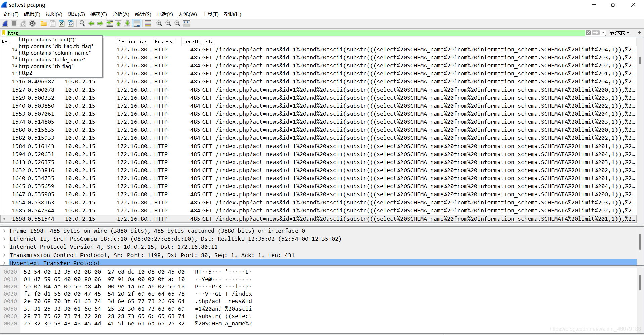Image resolution: width=644 pixels, height=335 pixels.
Task: Open the 分析(A) menu
Action: (121, 14)
